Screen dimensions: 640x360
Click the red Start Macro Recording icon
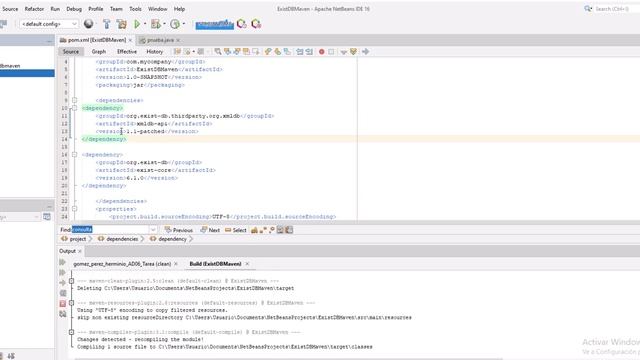pos(322,52)
